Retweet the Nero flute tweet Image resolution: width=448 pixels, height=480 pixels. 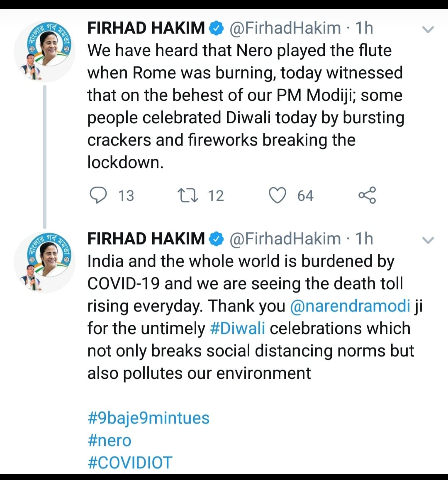click(x=188, y=195)
